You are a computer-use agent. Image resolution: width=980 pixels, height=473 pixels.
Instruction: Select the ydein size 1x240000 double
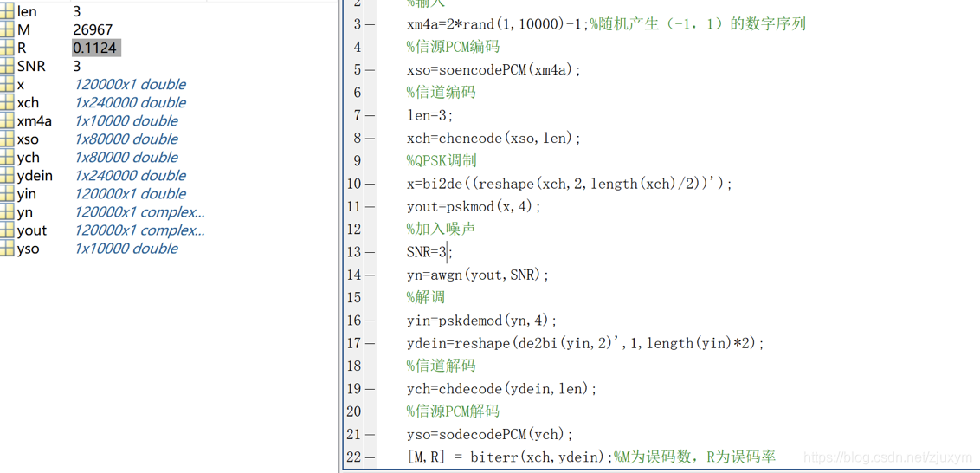(130, 175)
